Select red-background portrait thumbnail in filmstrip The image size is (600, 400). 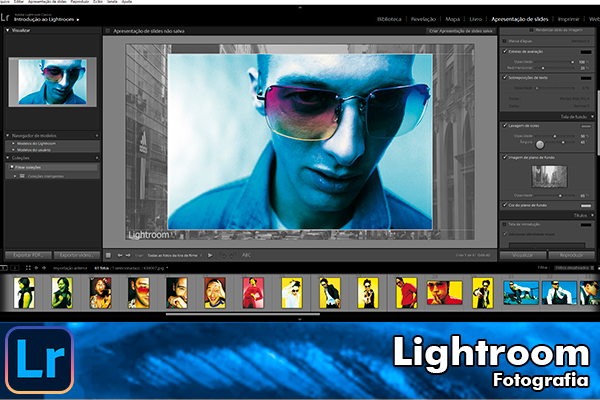click(253, 293)
